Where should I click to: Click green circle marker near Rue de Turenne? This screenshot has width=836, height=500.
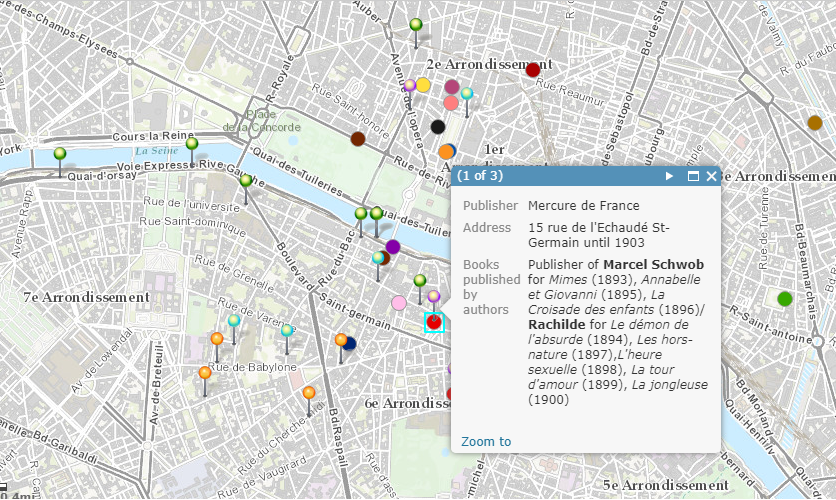pos(785,298)
